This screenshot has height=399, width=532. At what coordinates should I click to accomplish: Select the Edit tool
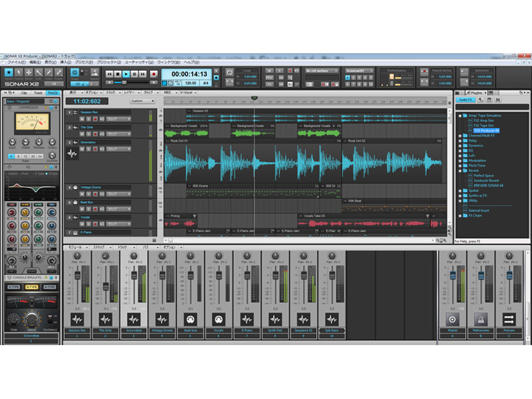pos(39,72)
